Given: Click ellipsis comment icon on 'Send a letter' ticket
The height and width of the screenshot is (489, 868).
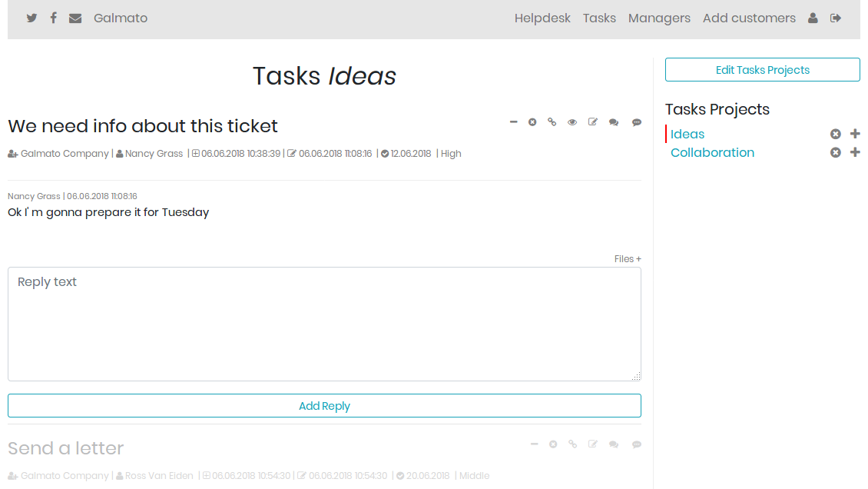Looking at the screenshot, I should 637,444.
